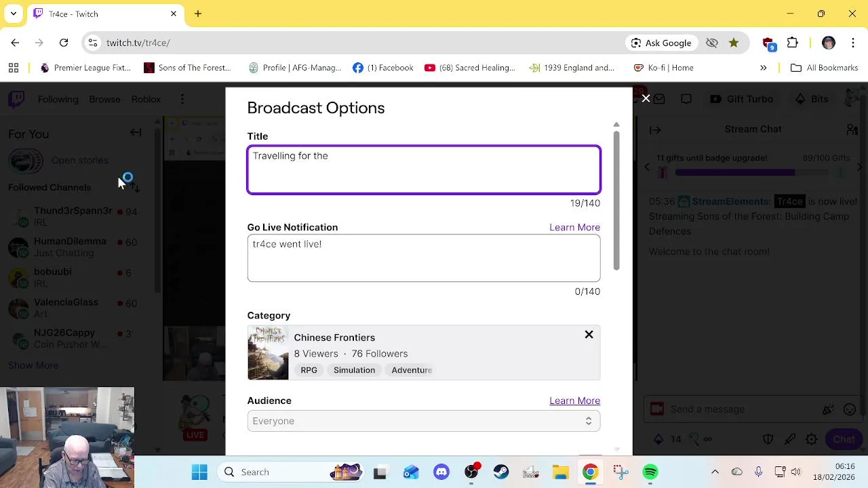Collapse the For You sidebar
The width and height of the screenshot is (868, 488).
(136, 133)
